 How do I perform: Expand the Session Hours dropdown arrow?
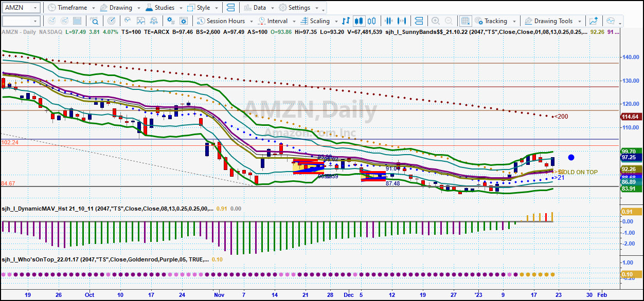251,22
